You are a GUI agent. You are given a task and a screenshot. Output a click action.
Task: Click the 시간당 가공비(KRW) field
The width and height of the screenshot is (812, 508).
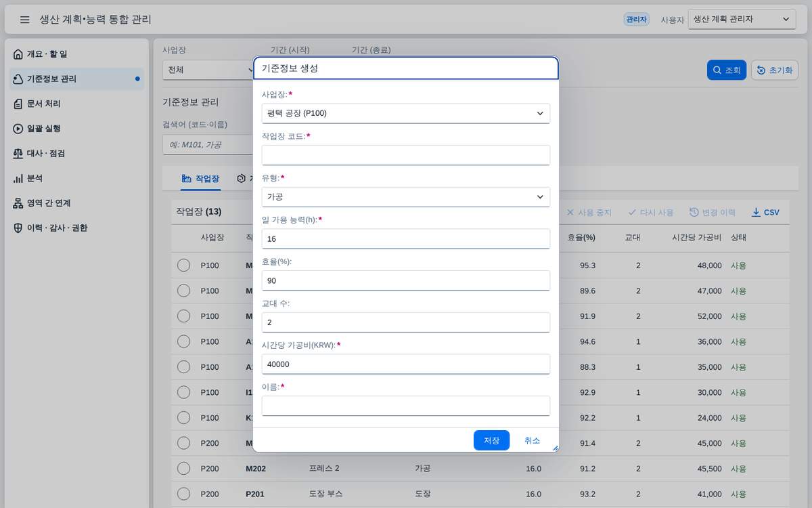pyautogui.click(x=405, y=364)
